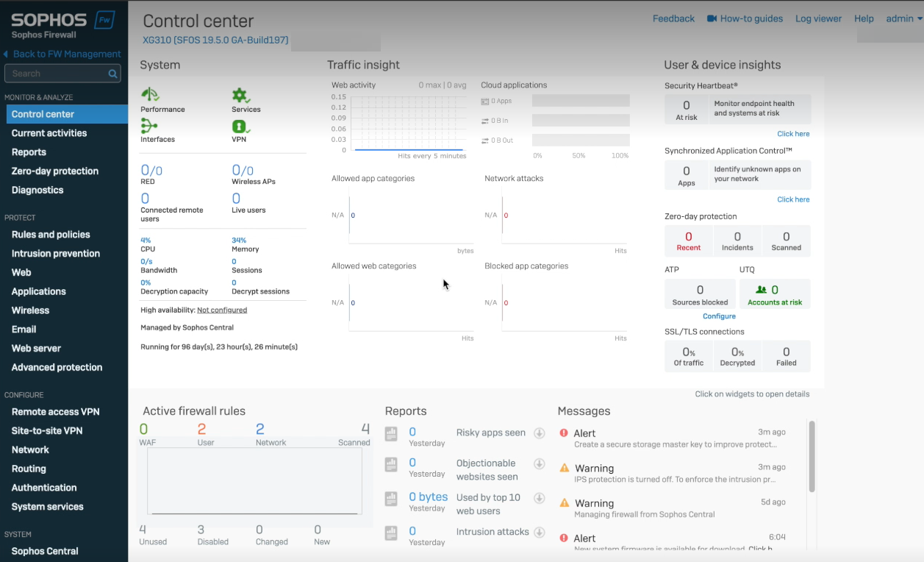This screenshot has width=924, height=562.
Task: Click the download arrow beside Intrusion attacks
Action: 540,532
